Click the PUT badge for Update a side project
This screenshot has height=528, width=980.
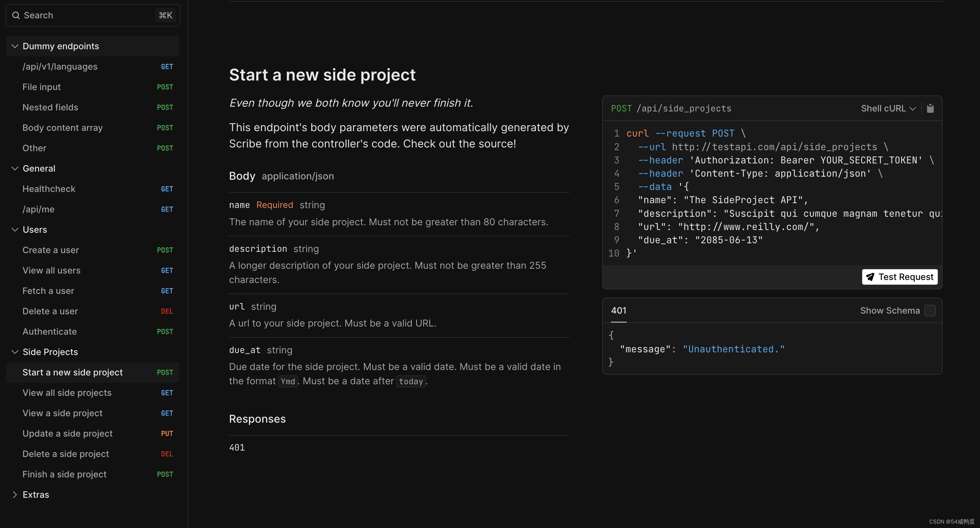tap(167, 434)
